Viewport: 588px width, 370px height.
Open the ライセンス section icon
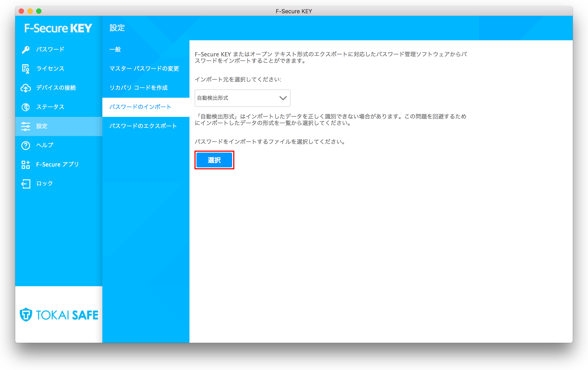click(25, 69)
